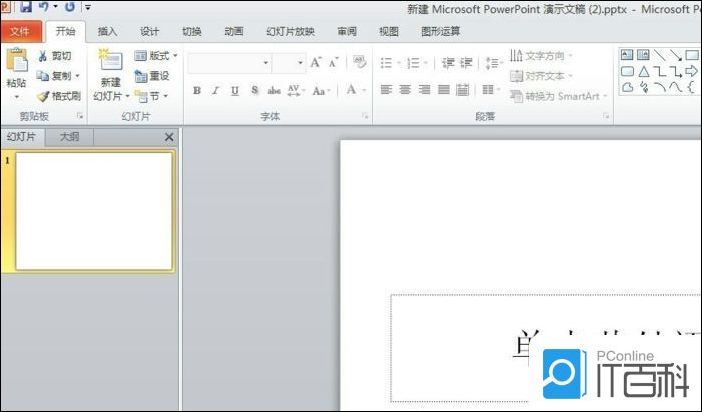702x412 pixels.
Task: Select slide 1 thumbnail
Action: point(94,211)
